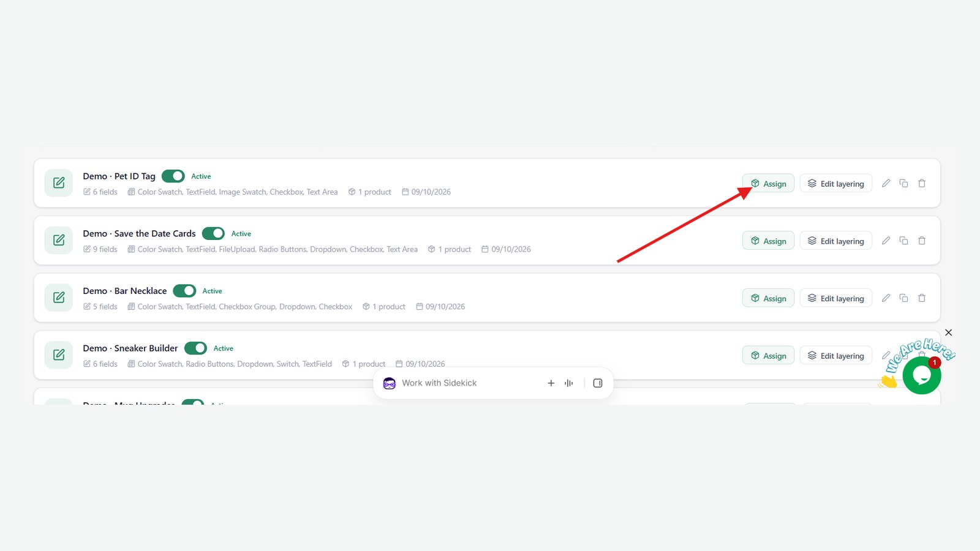The image size is (980, 551).
Task: Open Edit layering for Bar Necklace
Action: (836, 298)
